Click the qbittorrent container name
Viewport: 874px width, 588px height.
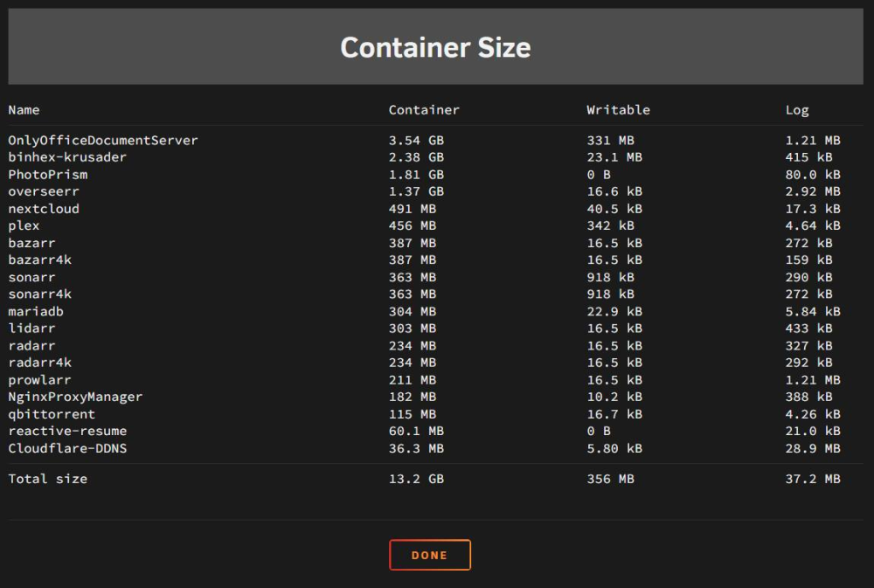pos(52,414)
